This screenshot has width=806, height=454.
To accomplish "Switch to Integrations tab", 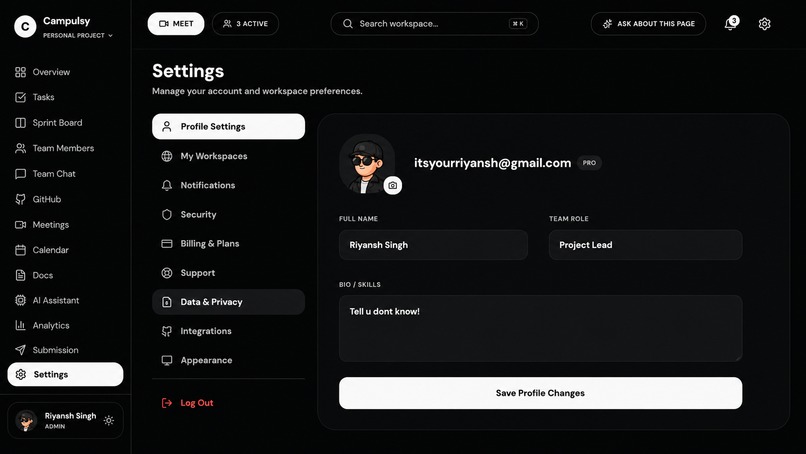I will tap(228, 331).
